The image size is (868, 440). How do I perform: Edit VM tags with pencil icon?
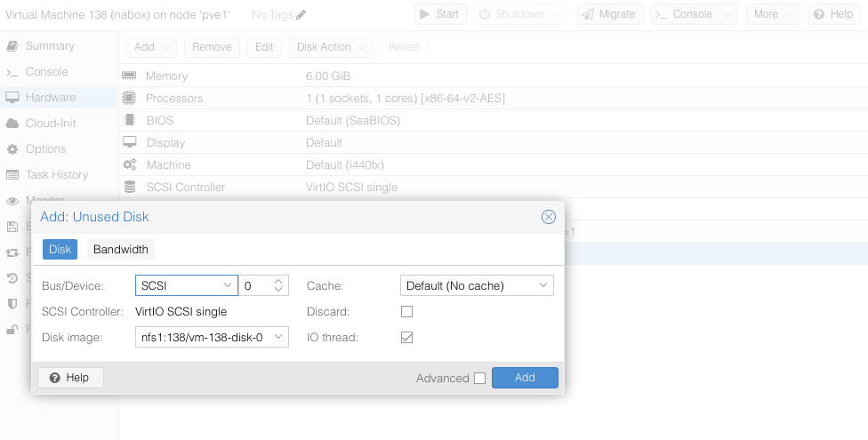301,15
